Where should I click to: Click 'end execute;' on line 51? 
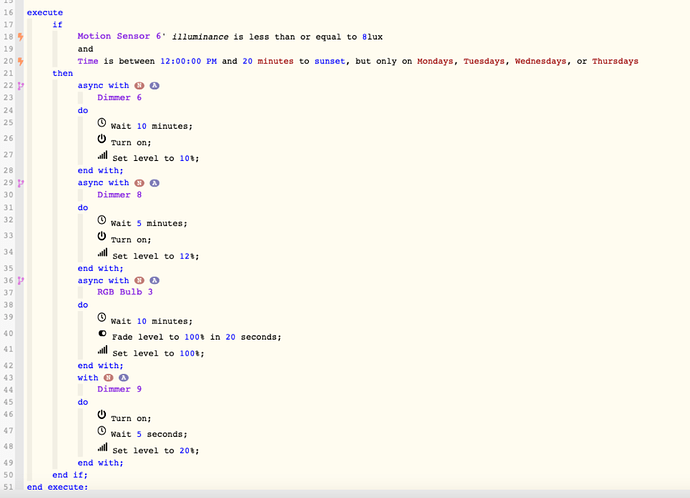(x=57, y=487)
